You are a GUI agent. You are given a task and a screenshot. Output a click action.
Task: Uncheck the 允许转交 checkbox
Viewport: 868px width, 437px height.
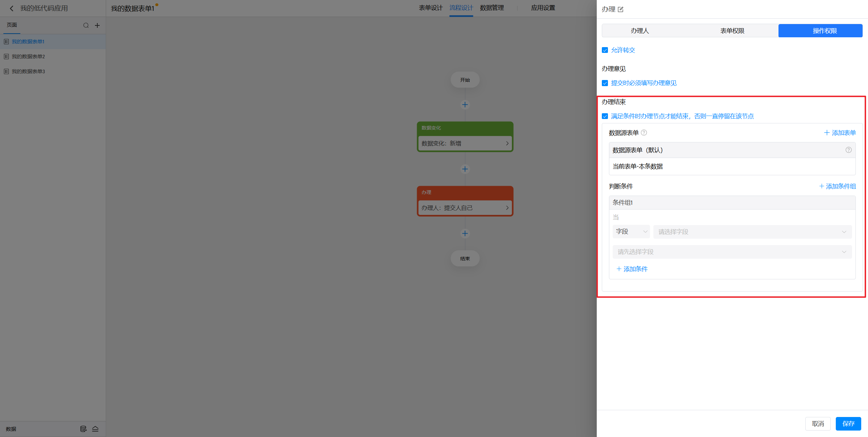pyautogui.click(x=605, y=50)
